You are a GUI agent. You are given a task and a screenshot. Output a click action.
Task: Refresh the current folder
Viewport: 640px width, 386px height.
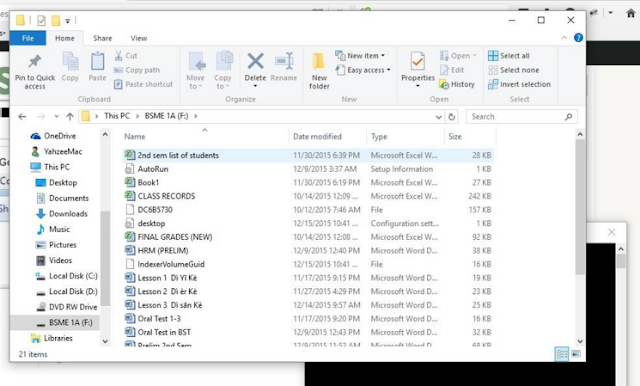(452, 117)
